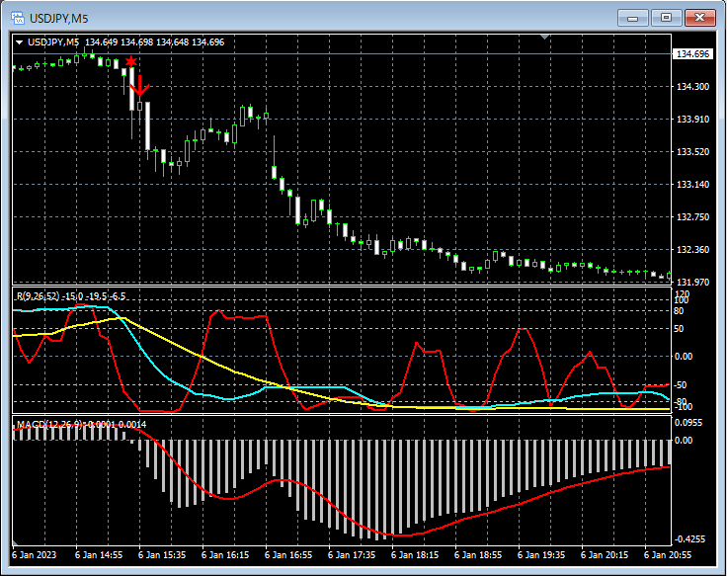Screen dimensions: 728x576
Task: Click the red down arrow signal
Action: point(140,87)
